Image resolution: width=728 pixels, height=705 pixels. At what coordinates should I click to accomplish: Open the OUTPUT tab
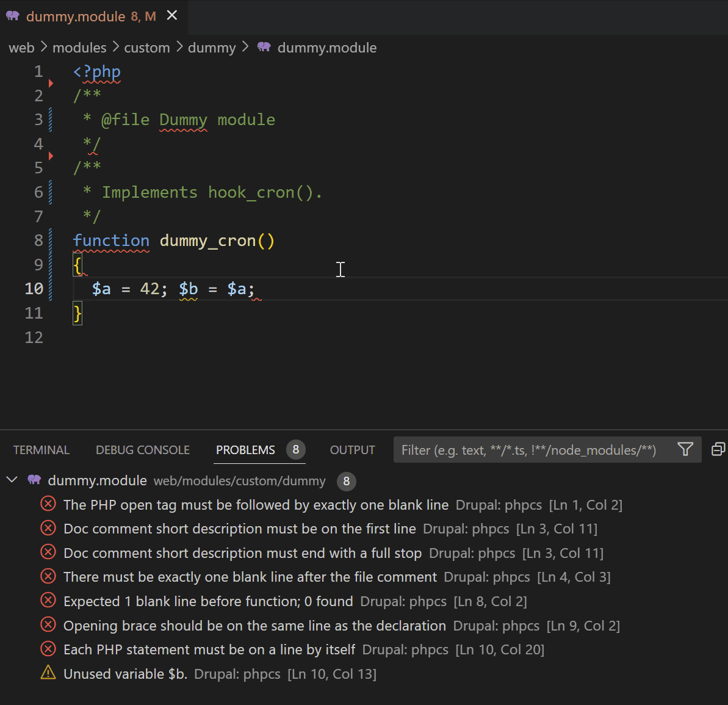352,449
